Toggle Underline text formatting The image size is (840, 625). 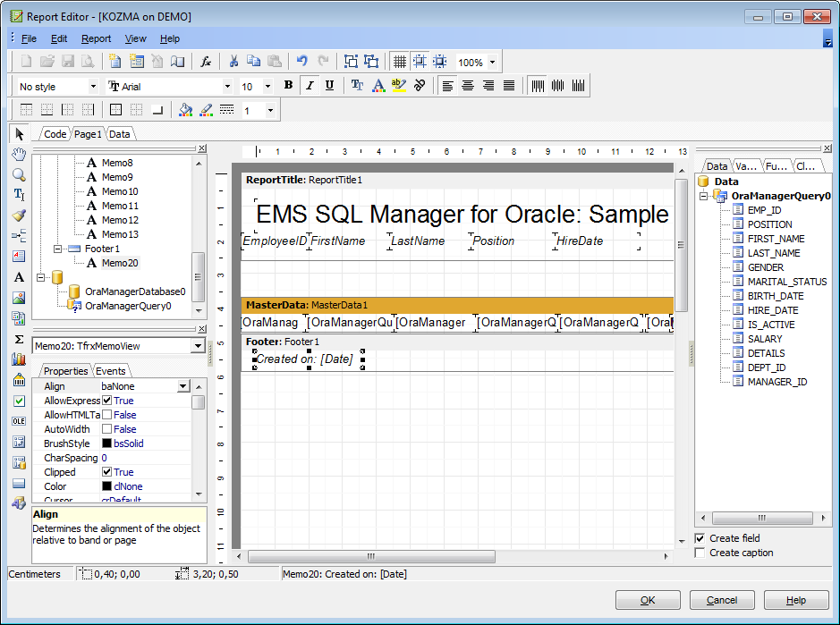click(x=329, y=86)
